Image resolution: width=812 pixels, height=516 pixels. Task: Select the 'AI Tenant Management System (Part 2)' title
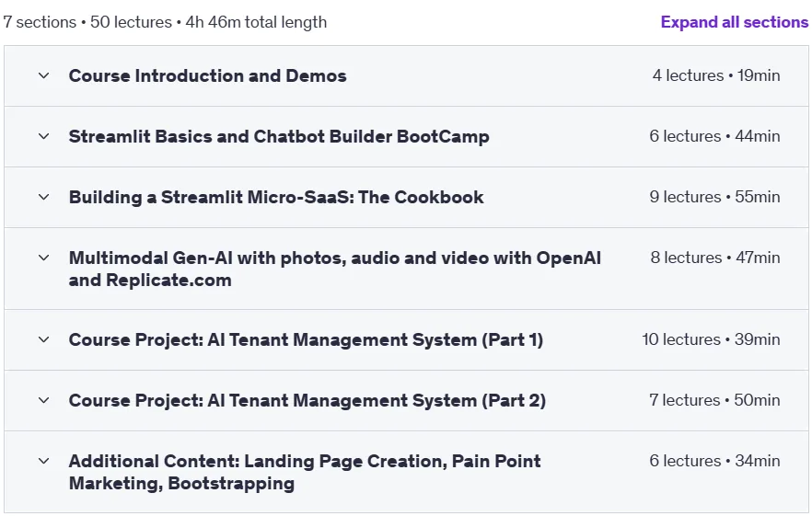click(x=307, y=401)
